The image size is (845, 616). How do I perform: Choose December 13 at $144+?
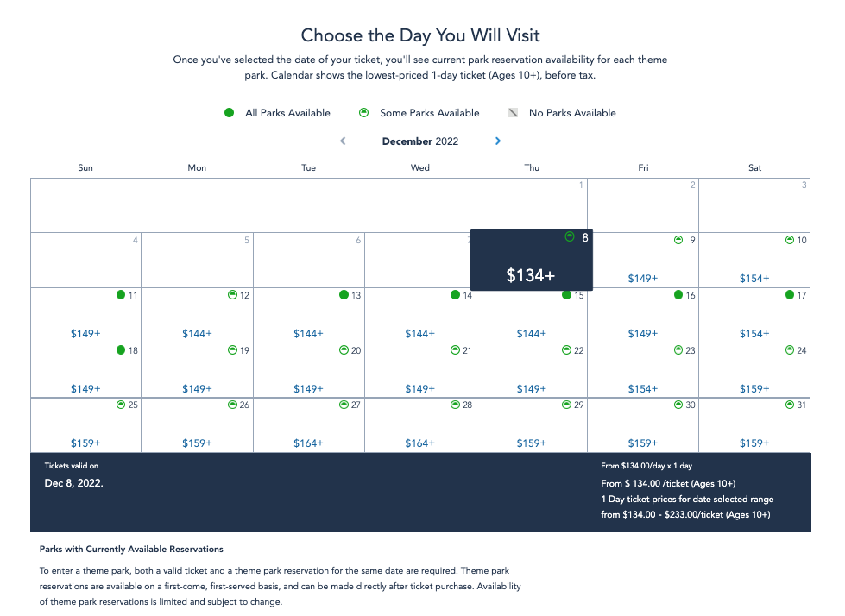pos(309,316)
